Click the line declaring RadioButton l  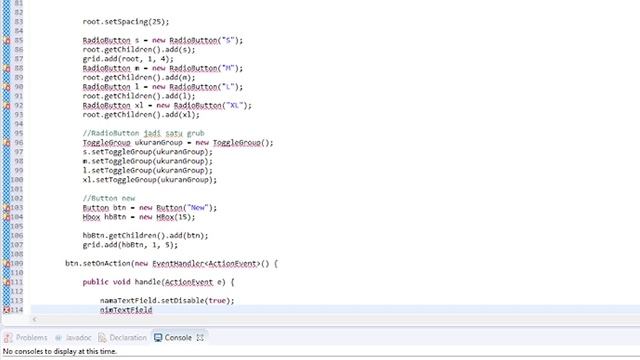point(162,87)
